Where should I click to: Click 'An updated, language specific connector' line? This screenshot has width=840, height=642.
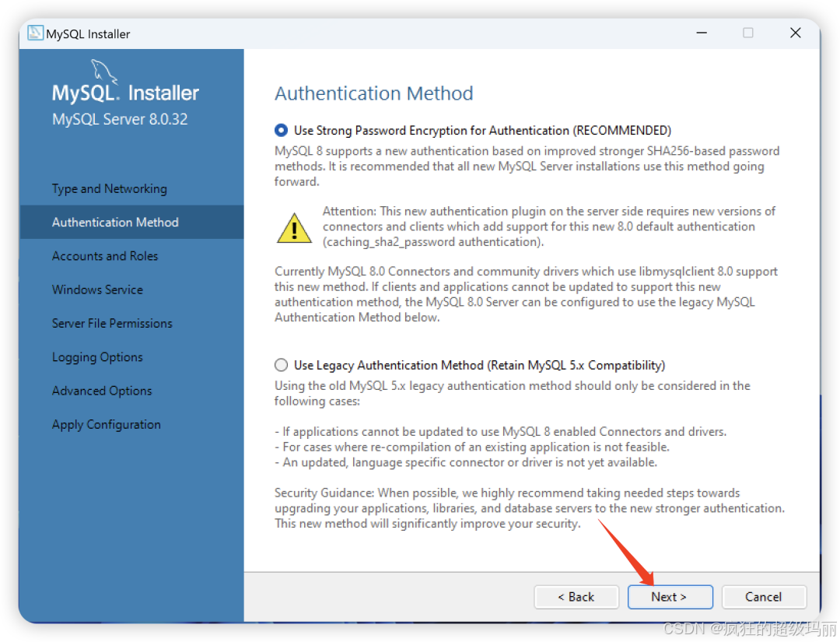(466, 462)
